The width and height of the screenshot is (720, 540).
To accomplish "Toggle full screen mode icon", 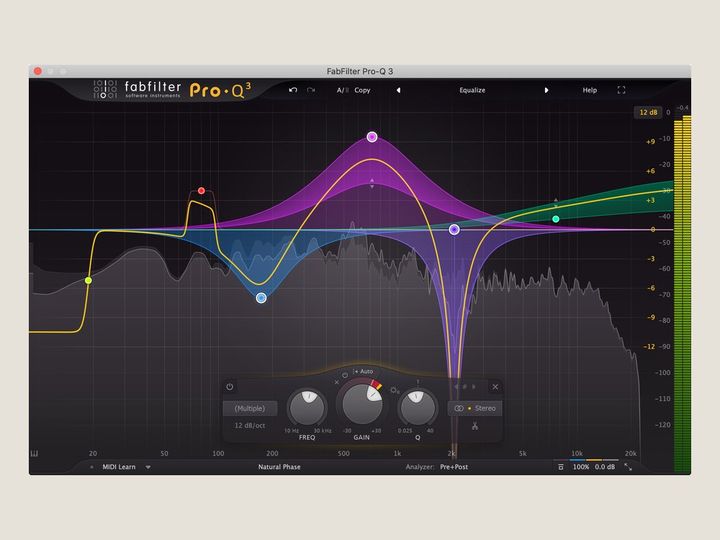I will (621, 90).
